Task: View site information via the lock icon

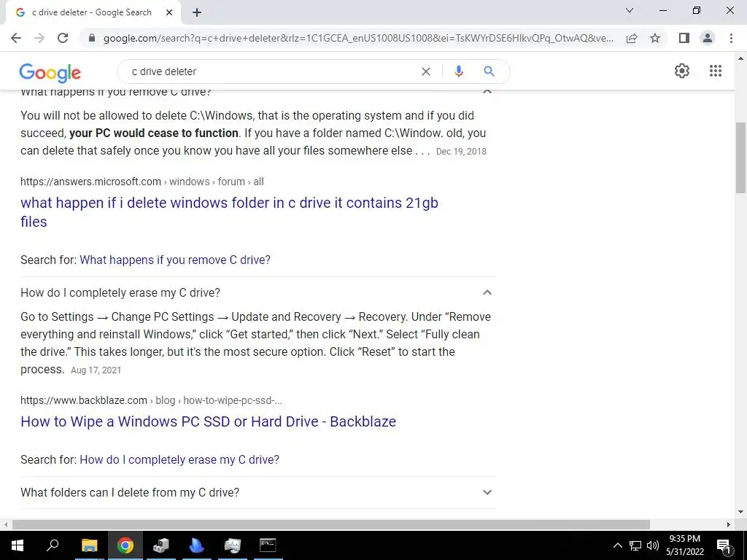Action: 92,38
